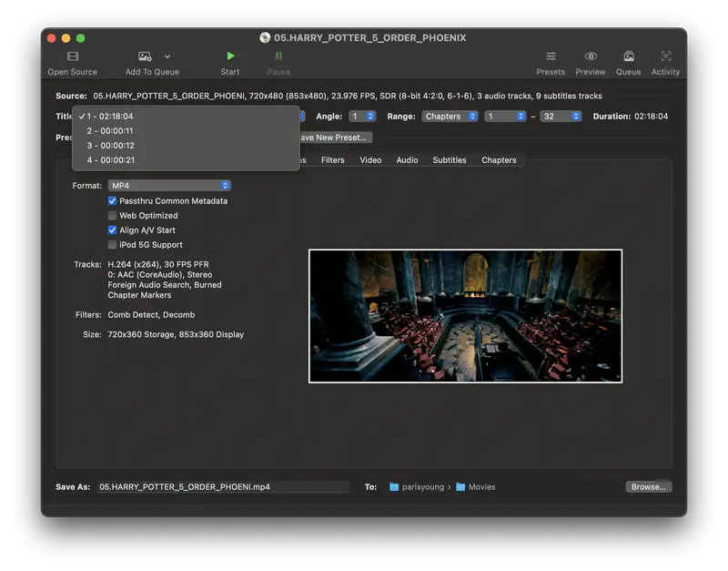Click the Browse button for destination
The height and width of the screenshot is (571, 728).
[648, 486]
